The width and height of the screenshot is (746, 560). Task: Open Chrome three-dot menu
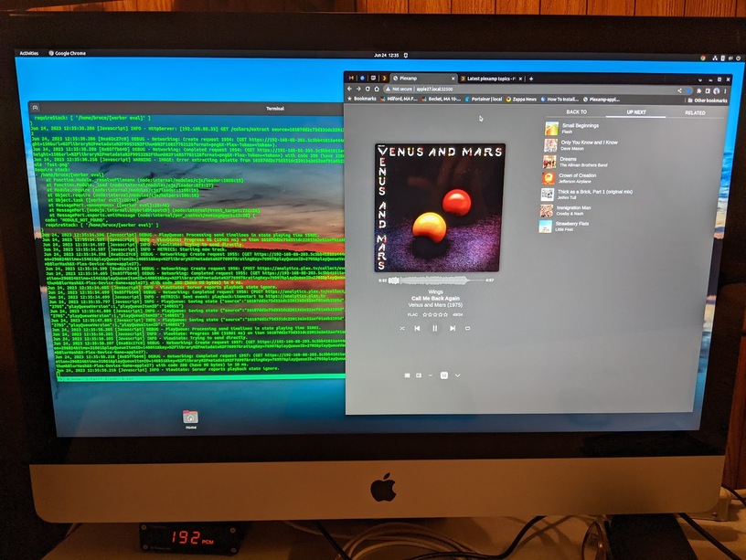[725, 90]
